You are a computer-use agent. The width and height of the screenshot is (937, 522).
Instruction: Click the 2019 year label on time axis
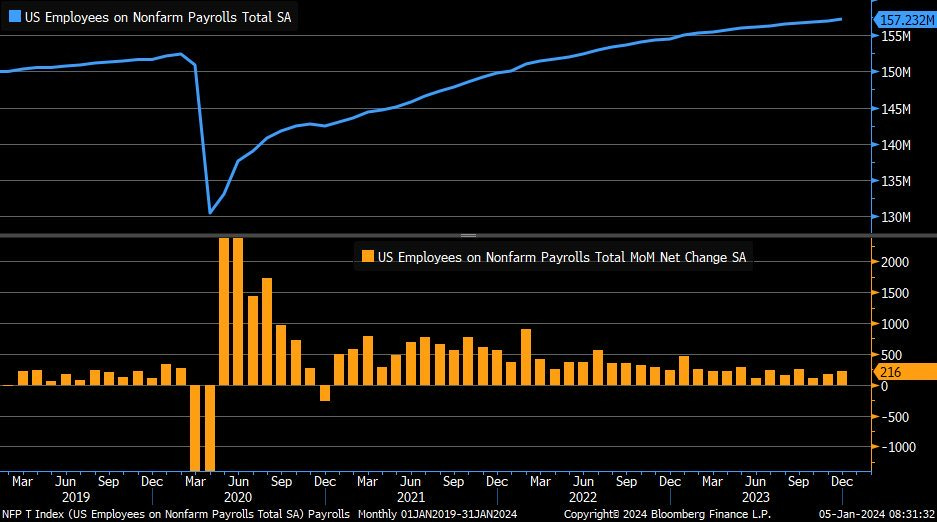pos(76,496)
